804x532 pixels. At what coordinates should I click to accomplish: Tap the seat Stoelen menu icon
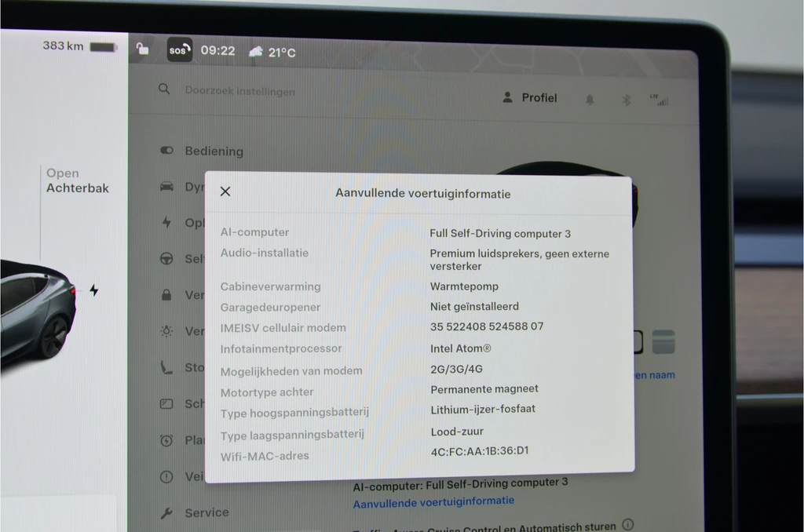pyautogui.click(x=166, y=367)
